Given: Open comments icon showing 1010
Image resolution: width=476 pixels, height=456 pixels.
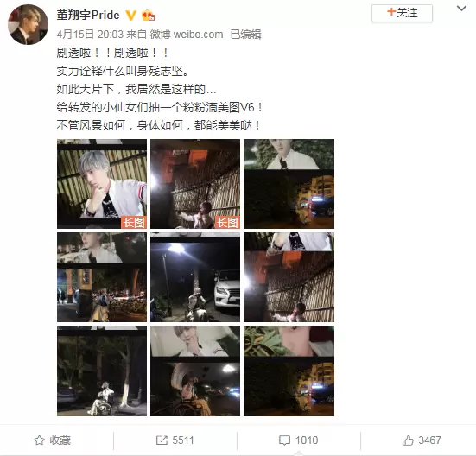Looking at the screenshot, I should point(298,440).
